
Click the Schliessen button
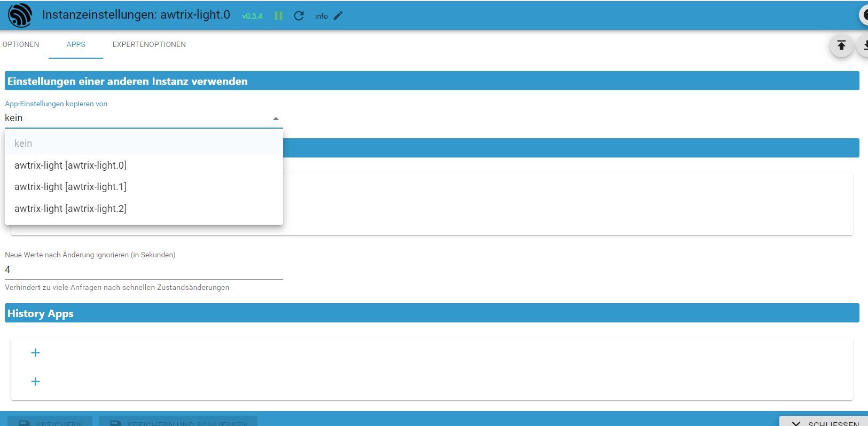click(825, 422)
